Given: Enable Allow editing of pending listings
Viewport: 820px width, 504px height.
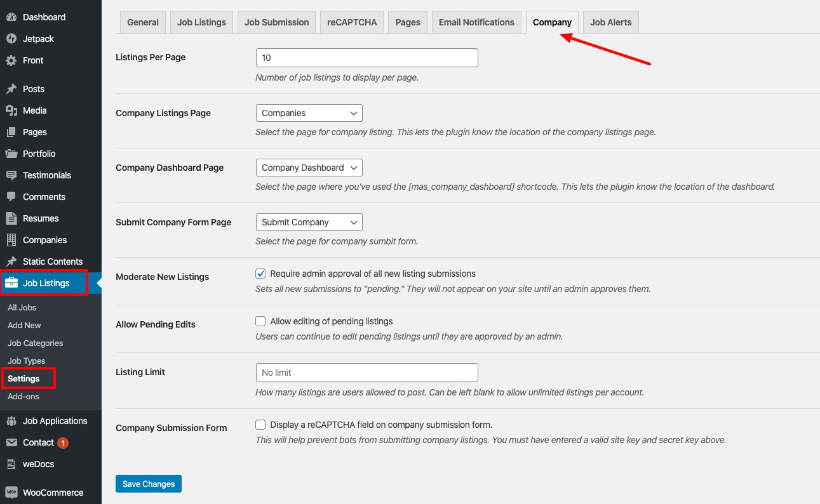Looking at the screenshot, I should click(260, 321).
